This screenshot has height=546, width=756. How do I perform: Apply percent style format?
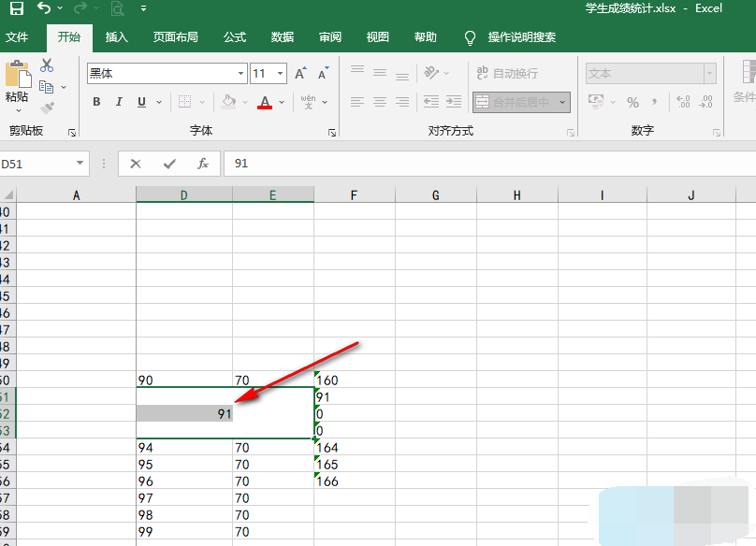click(x=632, y=102)
